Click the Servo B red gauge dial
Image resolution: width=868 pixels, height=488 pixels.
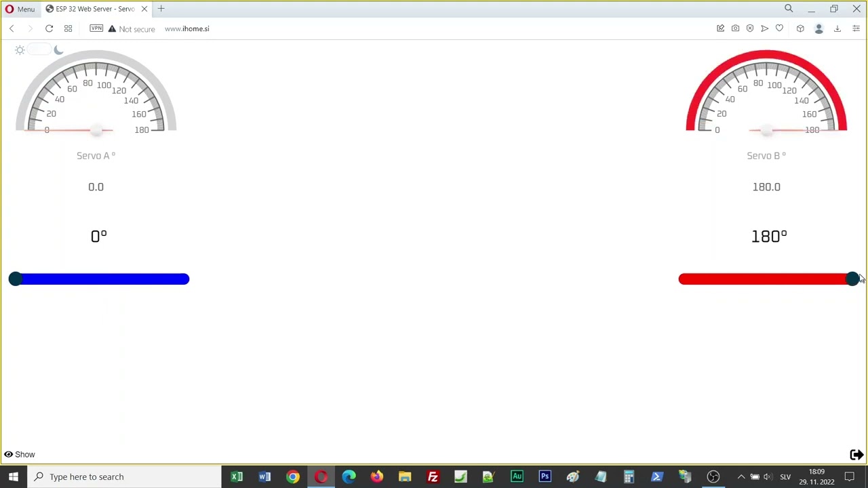pos(766,91)
